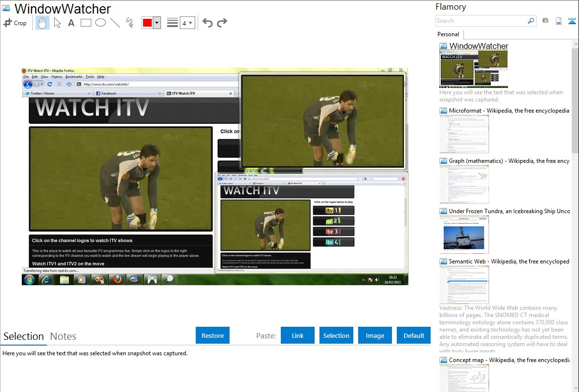Undo the last annotation

207,23
